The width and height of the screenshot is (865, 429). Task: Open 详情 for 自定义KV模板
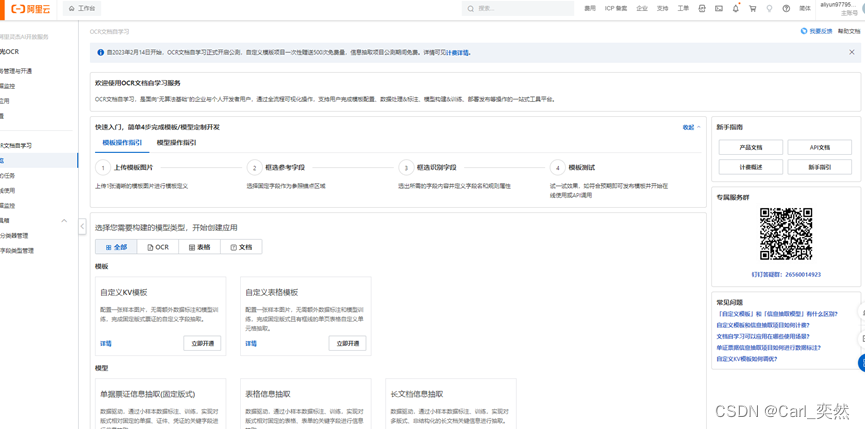click(x=105, y=343)
